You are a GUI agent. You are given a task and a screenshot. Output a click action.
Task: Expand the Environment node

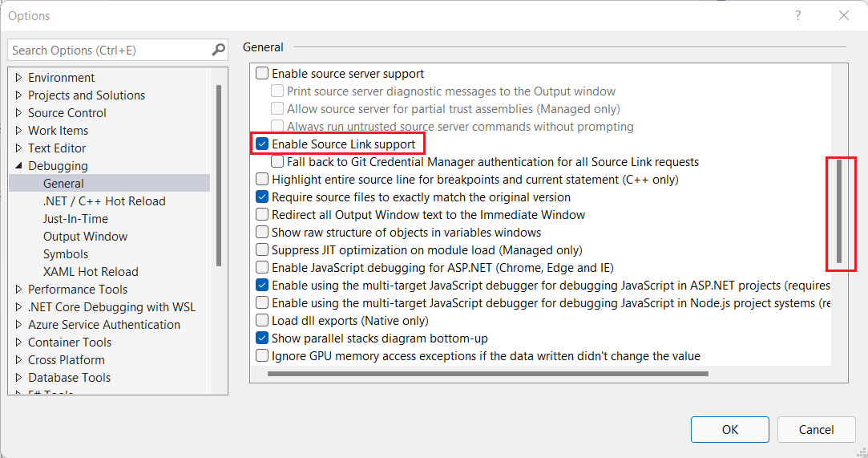pos(18,78)
